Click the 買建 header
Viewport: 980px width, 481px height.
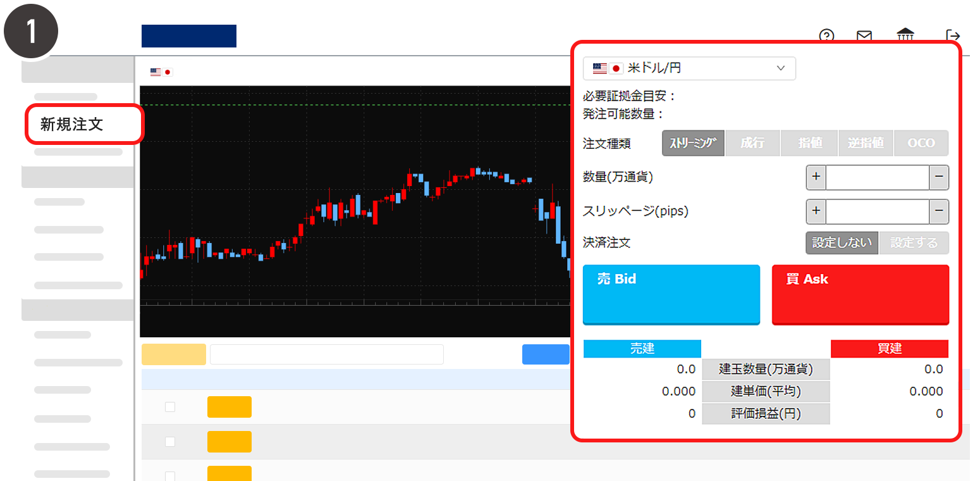click(x=890, y=349)
